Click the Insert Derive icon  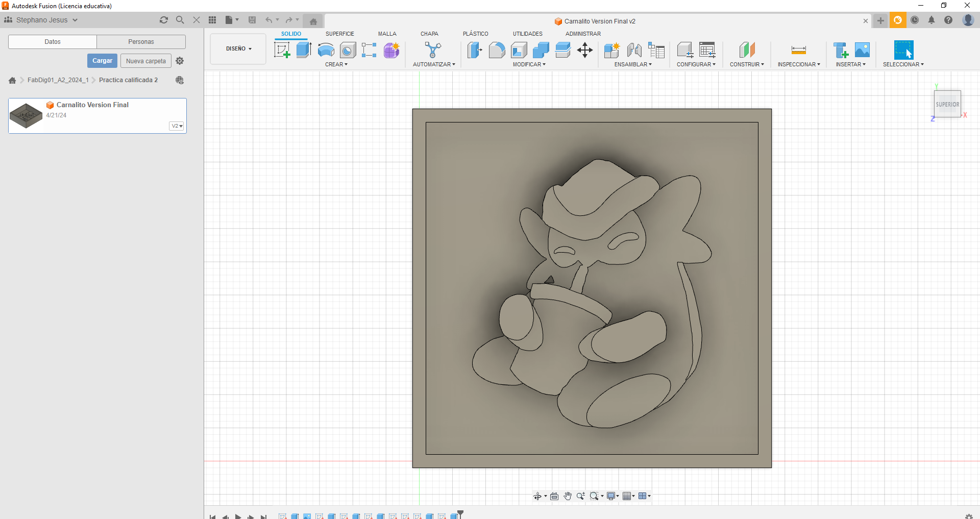click(841, 50)
